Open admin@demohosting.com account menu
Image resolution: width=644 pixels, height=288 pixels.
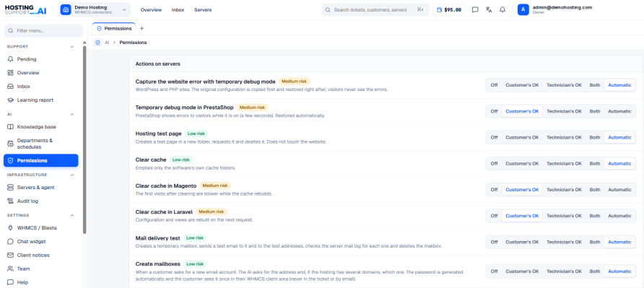click(x=555, y=10)
